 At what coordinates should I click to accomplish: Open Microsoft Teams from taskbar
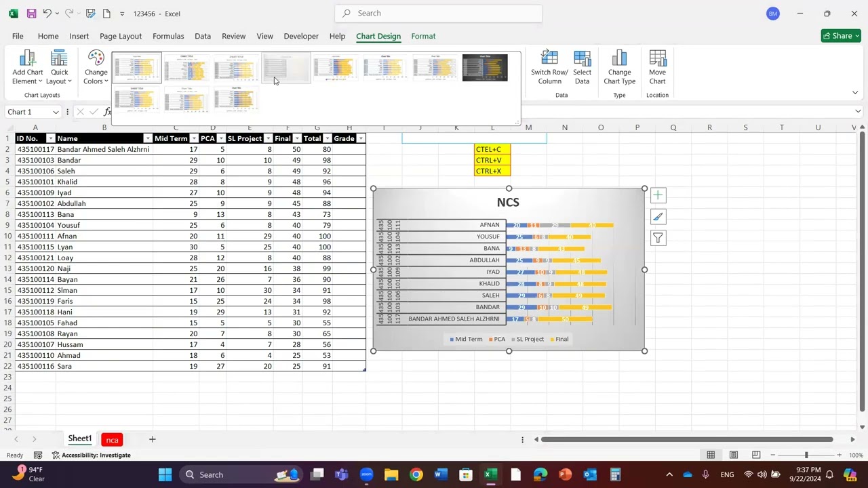point(341,474)
